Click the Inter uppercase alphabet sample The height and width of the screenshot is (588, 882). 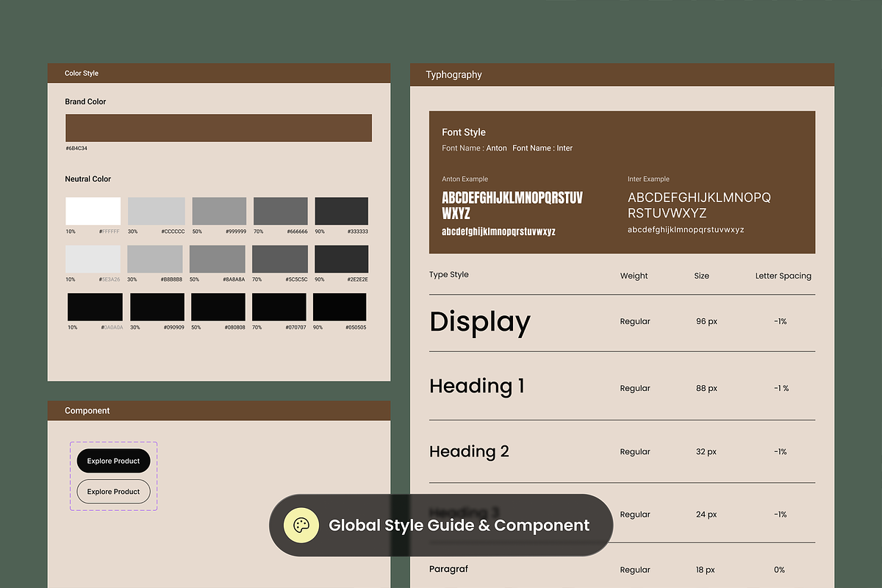[x=699, y=205]
